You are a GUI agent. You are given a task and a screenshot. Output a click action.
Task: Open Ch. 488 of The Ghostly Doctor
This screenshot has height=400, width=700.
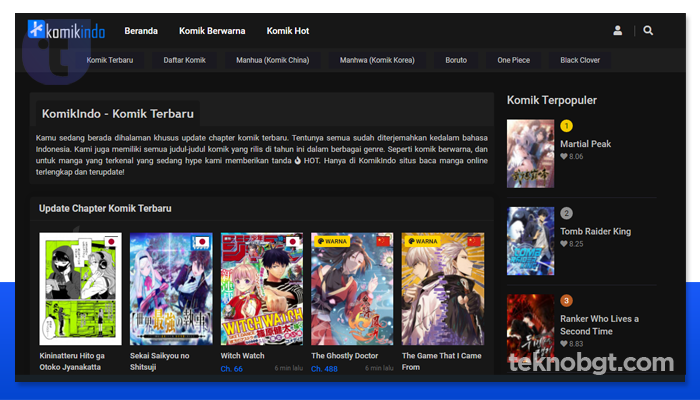[x=324, y=369]
